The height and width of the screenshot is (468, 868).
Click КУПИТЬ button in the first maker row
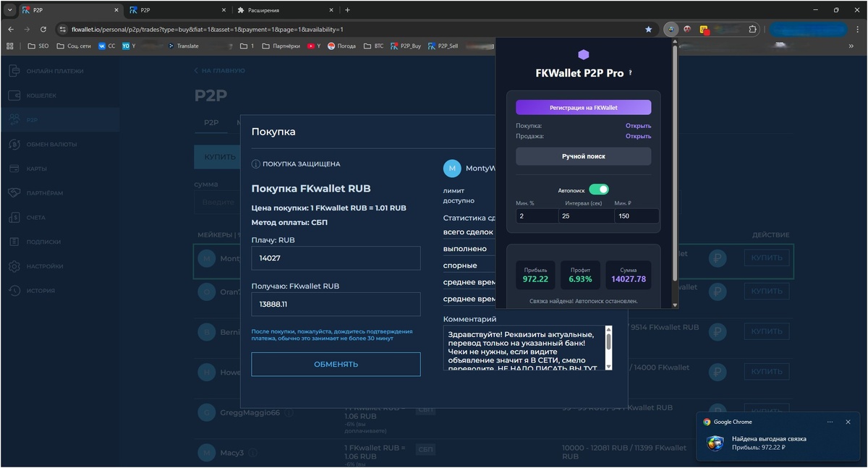tap(766, 258)
